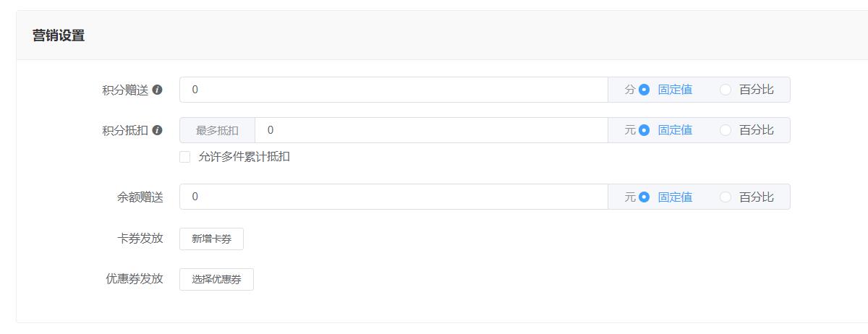Image resolution: width=868 pixels, height=334 pixels.
Task: Click the 新增卡券 button
Action: click(211, 239)
